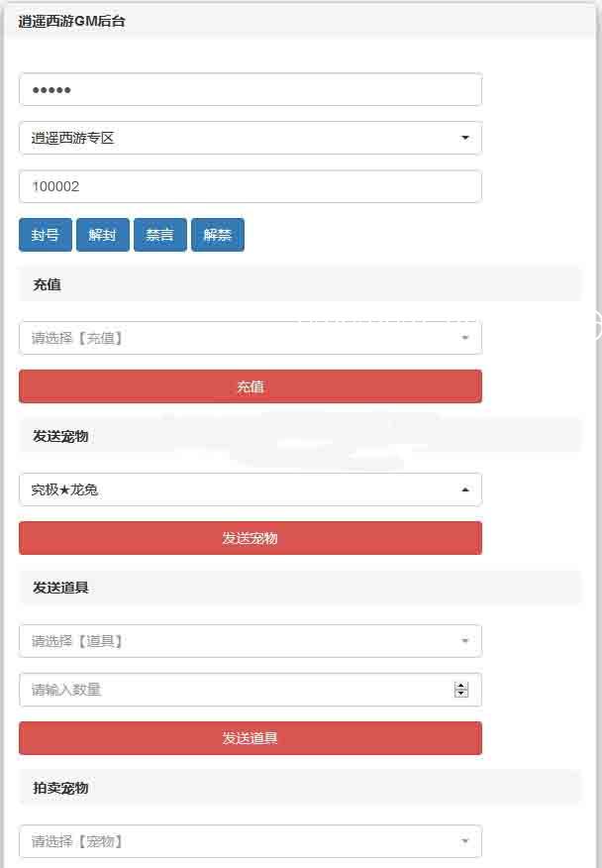The height and width of the screenshot is (868, 602).
Task: Expand the 请选择【宠物】 auction pet dropdown
Action: (251, 841)
